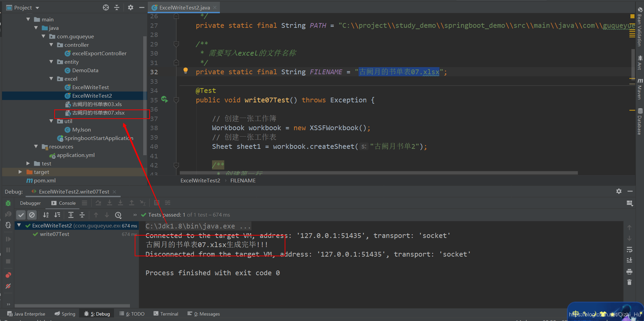
Task: Click the locate-in-project crosshair icon
Action: coord(106,7)
